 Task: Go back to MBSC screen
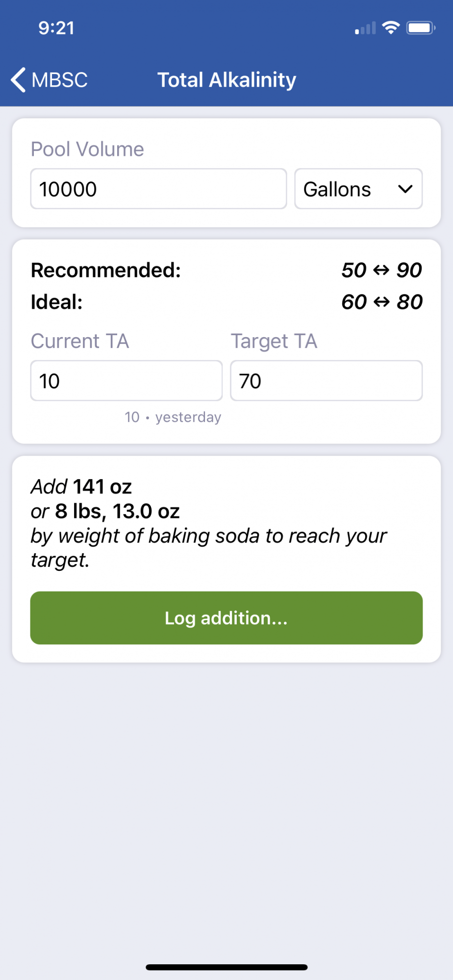click(x=49, y=80)
